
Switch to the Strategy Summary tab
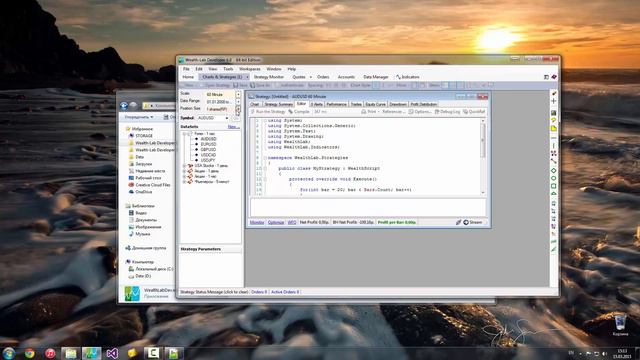278,104
